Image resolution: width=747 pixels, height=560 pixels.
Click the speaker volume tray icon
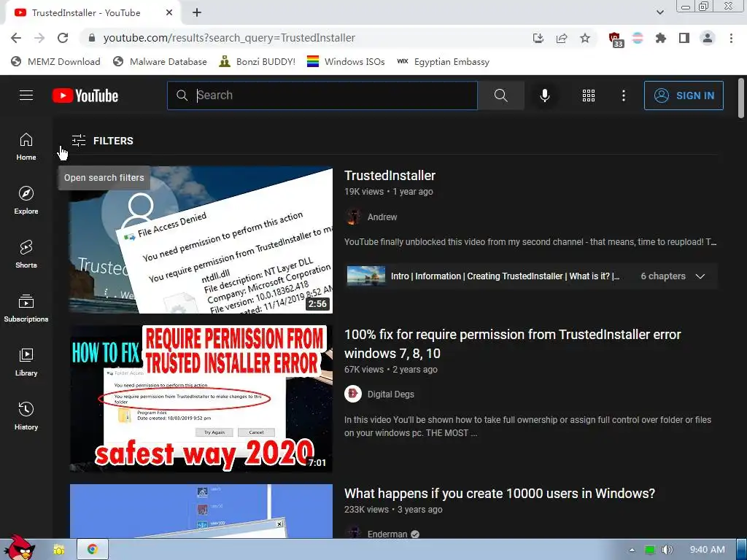(667, 550)
